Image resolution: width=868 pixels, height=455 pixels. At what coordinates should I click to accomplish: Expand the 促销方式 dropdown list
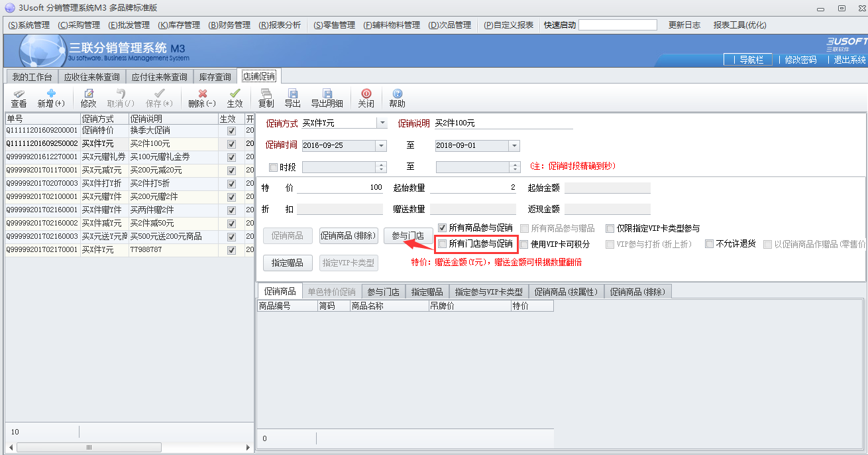382,123
